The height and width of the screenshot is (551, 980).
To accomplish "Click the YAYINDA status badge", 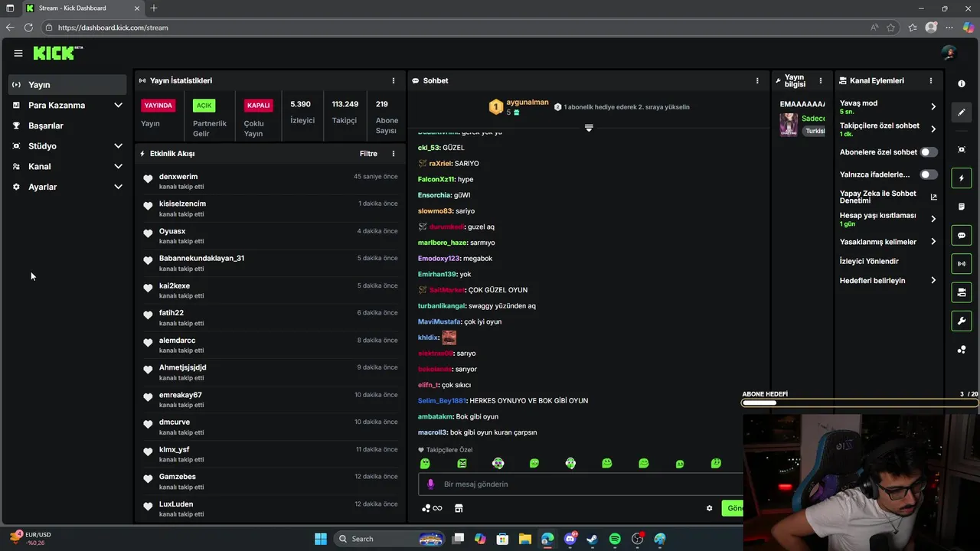I will tap(158, 106).
